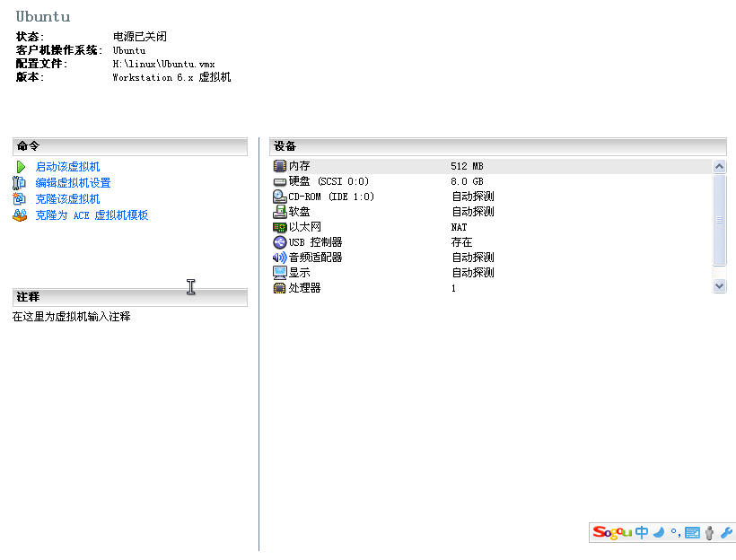
Task: Click the processor count value 1
Action: coord(453,288)
